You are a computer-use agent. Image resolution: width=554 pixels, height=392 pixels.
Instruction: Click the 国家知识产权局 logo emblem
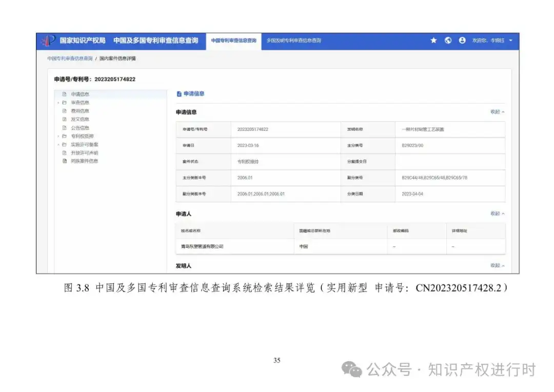point(48,41)
